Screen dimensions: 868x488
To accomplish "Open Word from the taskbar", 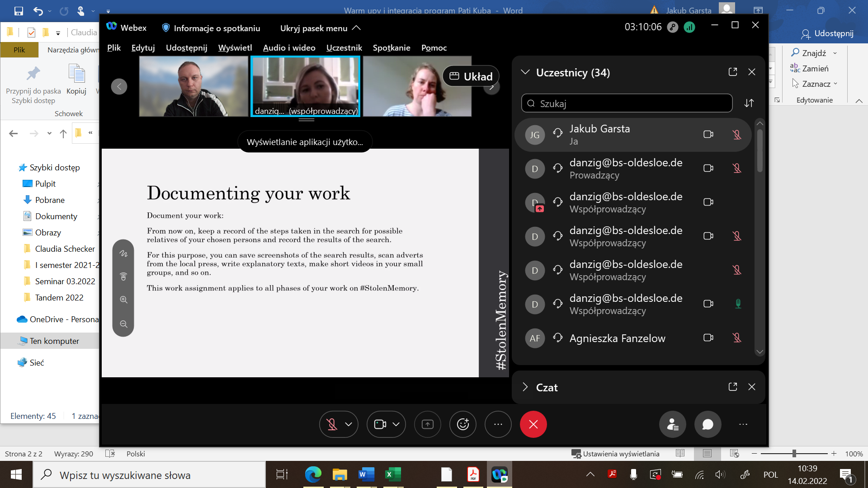I will coord(366,474).
